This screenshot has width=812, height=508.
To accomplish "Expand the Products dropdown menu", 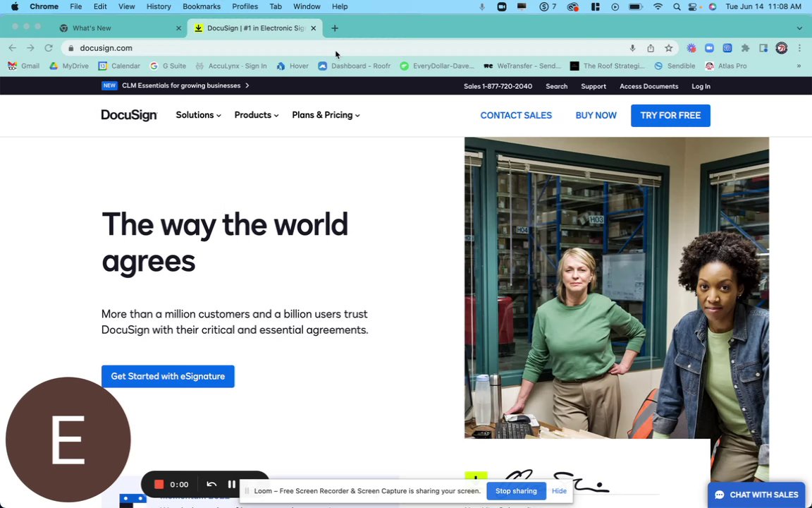I will (257, 115).
